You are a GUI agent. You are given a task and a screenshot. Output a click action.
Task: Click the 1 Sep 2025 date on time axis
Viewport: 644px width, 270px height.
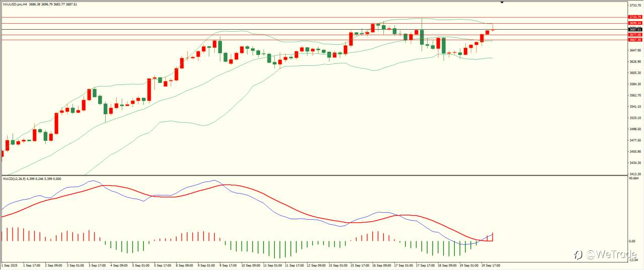(10, 264)
